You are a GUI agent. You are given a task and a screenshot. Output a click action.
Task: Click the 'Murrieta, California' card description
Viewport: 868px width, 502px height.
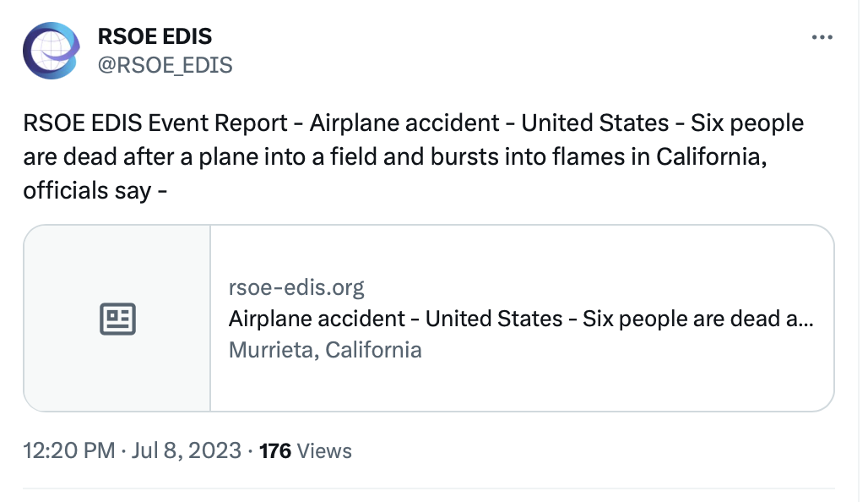tap(325, 350)
